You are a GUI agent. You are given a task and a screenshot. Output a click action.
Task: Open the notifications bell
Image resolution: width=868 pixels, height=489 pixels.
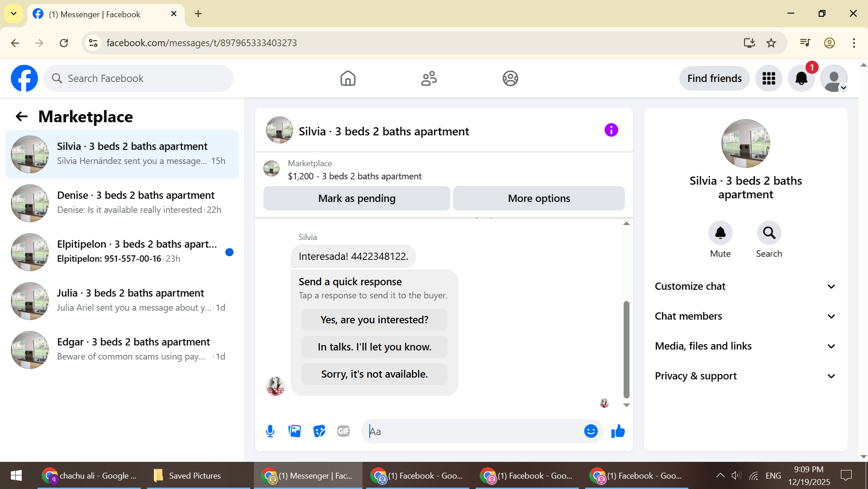click(801, 78)
